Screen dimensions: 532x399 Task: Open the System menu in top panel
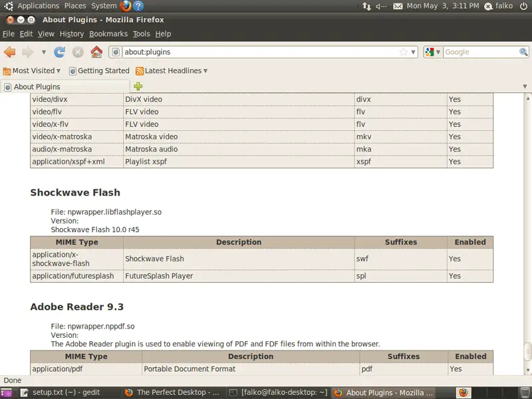[x=104, y=6]
